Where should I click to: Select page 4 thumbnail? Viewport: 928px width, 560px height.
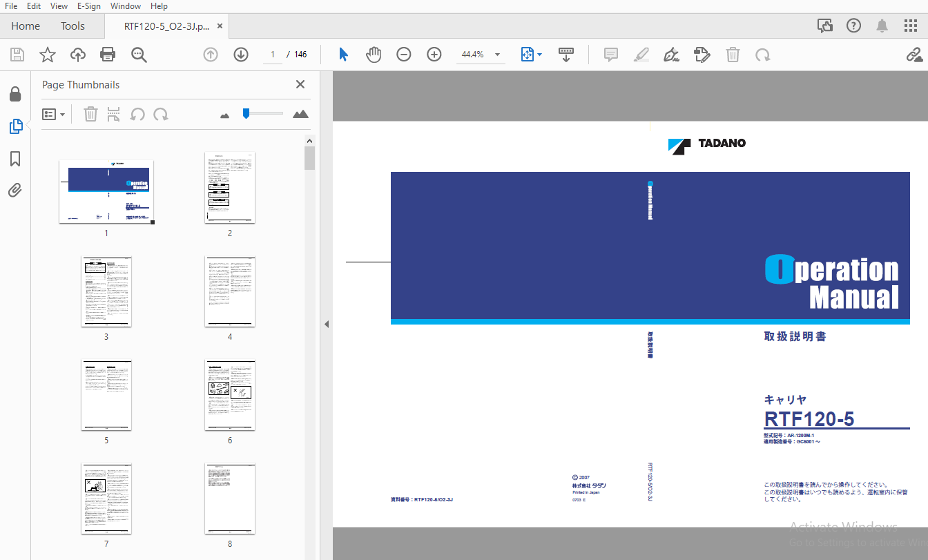tap(230, 291)
